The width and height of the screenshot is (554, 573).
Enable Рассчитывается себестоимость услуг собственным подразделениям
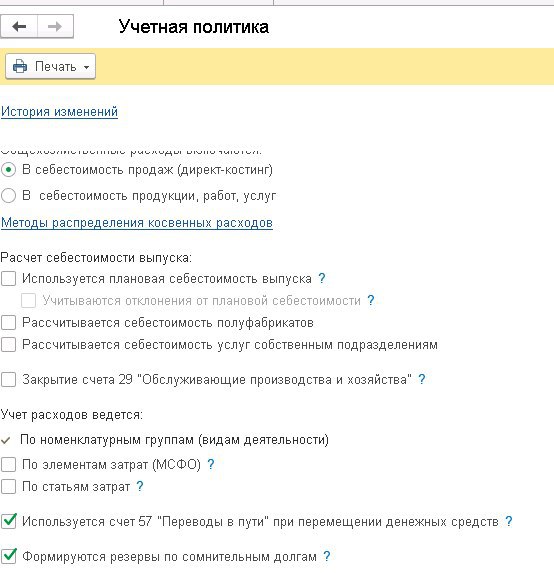click(8, 345)
